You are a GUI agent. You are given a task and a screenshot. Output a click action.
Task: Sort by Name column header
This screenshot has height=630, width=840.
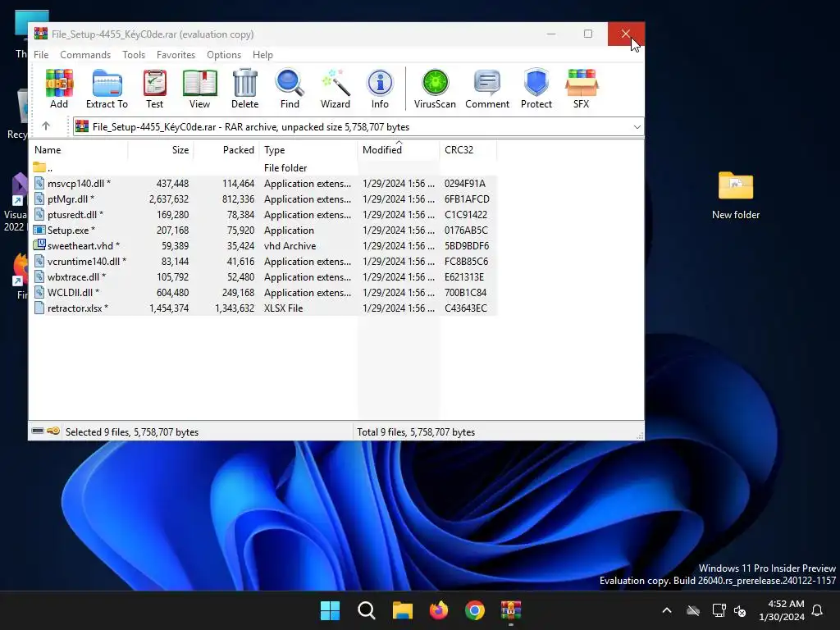pos(79,150)
